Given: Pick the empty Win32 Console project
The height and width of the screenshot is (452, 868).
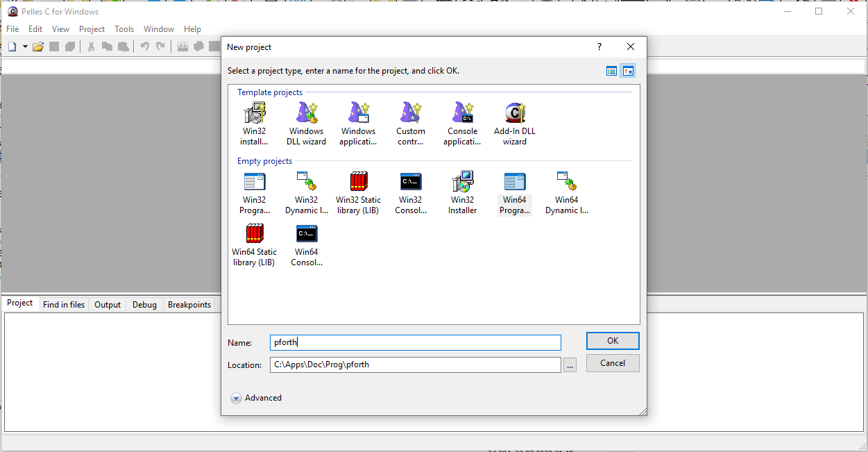Looking at the screenshot, I should (411, 193).
